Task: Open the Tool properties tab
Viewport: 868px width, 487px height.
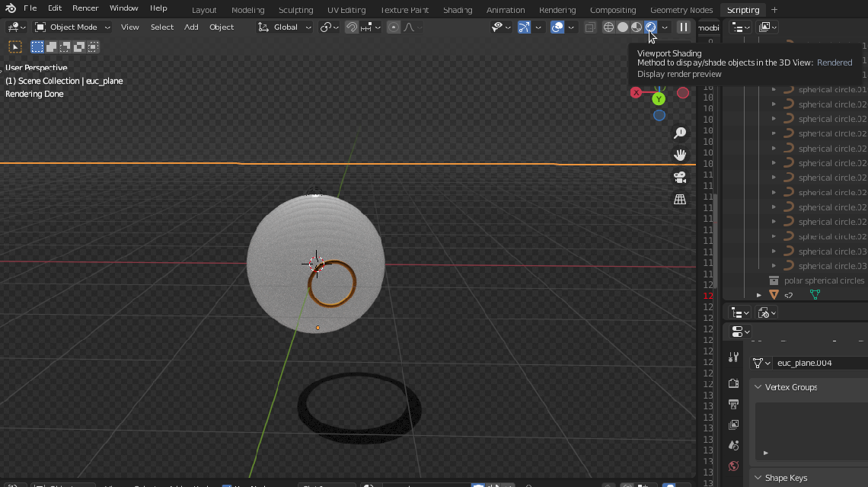Action: (x=733, y=357)
